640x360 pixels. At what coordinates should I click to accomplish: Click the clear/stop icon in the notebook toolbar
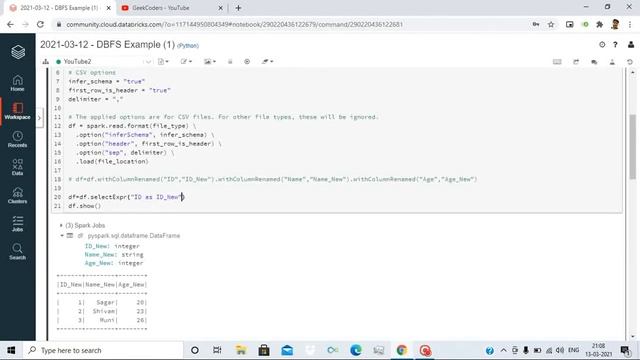(230, 62)
